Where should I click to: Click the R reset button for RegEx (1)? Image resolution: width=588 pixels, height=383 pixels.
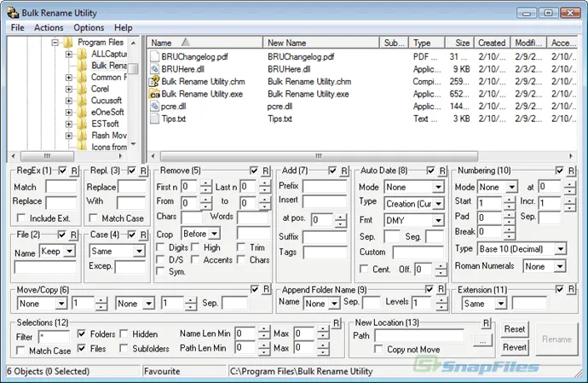pyautogui.click(x=74, y=171)
